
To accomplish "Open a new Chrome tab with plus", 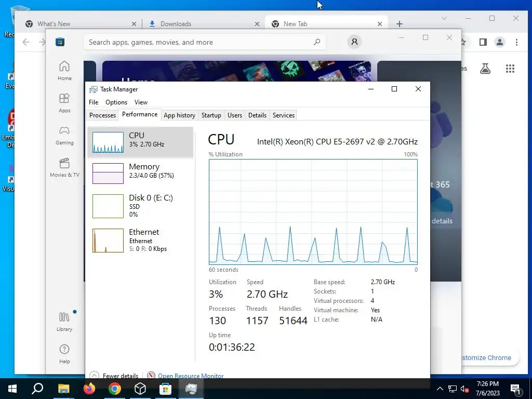I will (x=400, y=24).
